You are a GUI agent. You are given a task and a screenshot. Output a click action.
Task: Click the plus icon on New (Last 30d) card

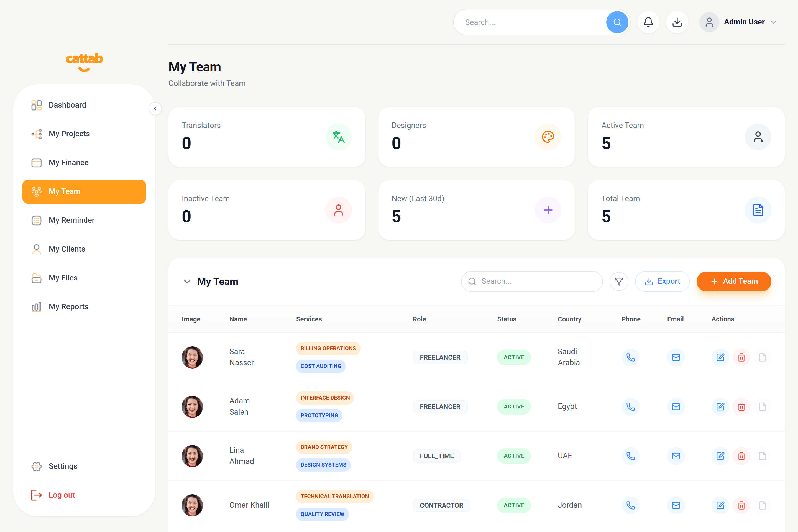(548, 210)
